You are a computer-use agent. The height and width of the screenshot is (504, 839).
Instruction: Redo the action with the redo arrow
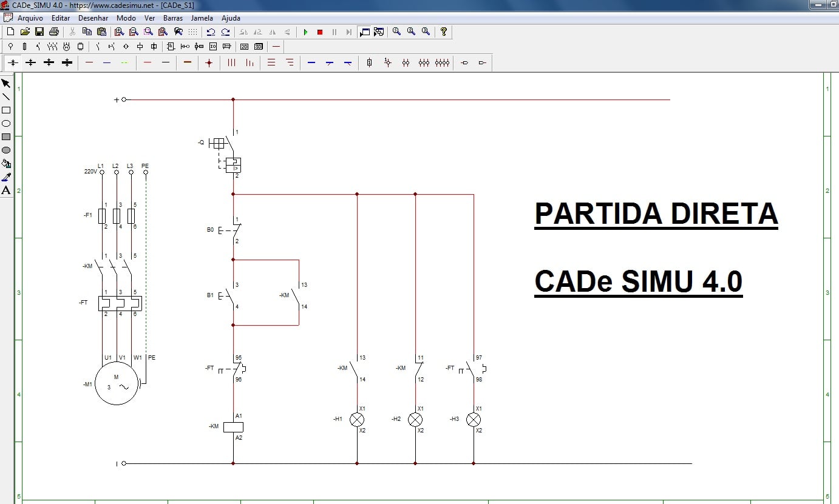click(225, 32)
